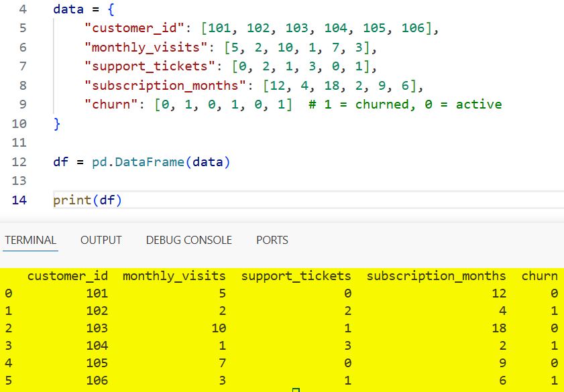
Task: Click monthly_visits column header in terminal output
Action: click(174, 276)
